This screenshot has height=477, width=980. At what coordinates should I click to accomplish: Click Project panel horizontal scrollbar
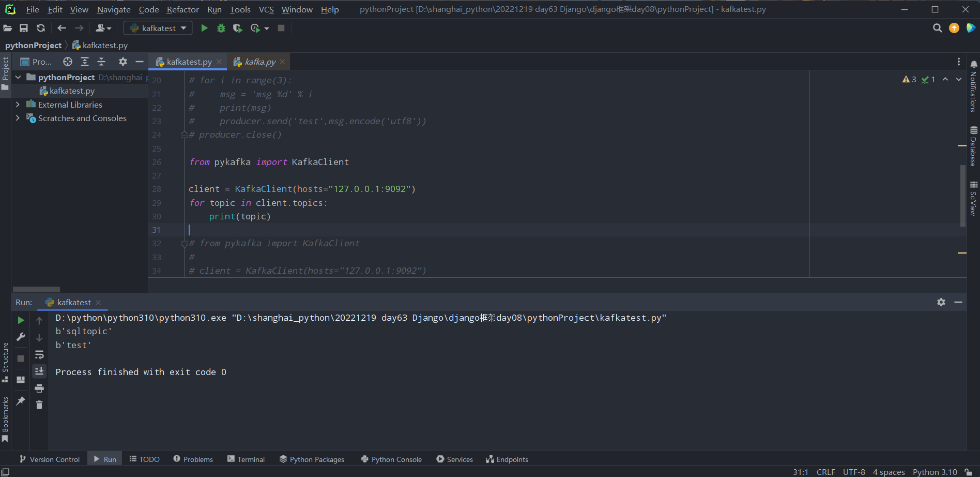click(36, 289)
